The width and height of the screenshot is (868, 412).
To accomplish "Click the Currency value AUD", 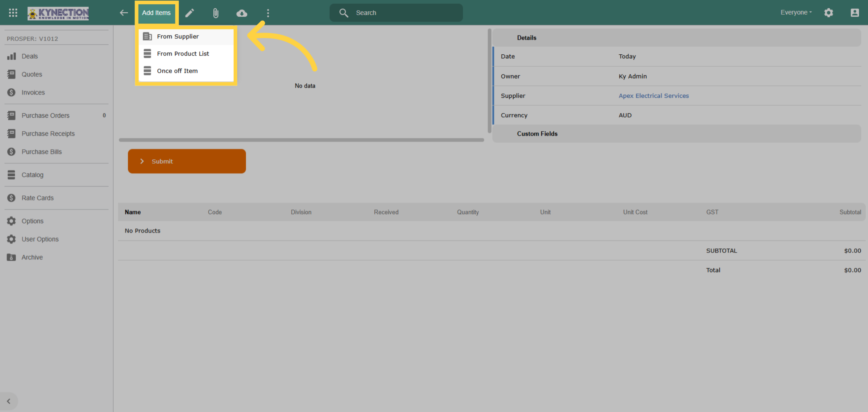I will tap(625, 115).
